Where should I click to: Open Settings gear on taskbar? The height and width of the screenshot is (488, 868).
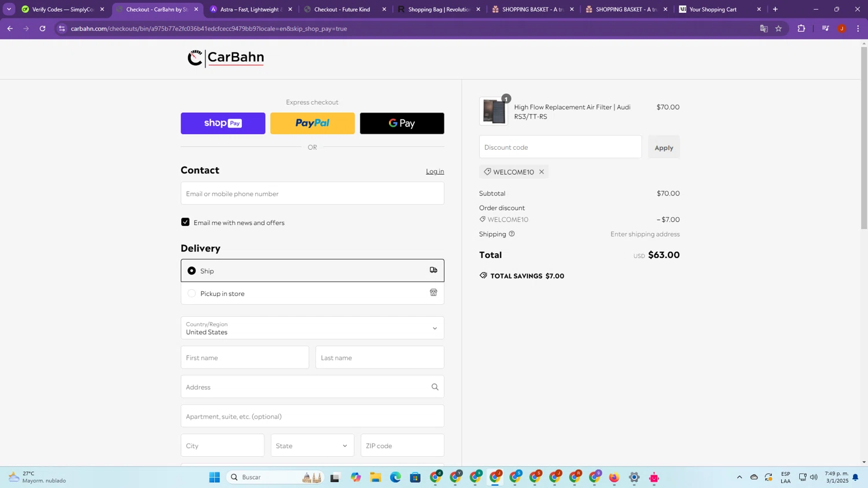pos(634,477)
